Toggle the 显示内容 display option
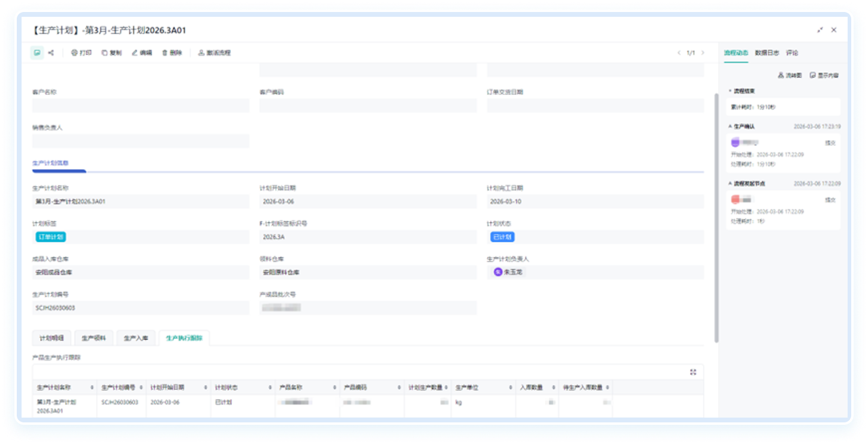This screenshot has width=868, height=444. [x=824, y=76]
